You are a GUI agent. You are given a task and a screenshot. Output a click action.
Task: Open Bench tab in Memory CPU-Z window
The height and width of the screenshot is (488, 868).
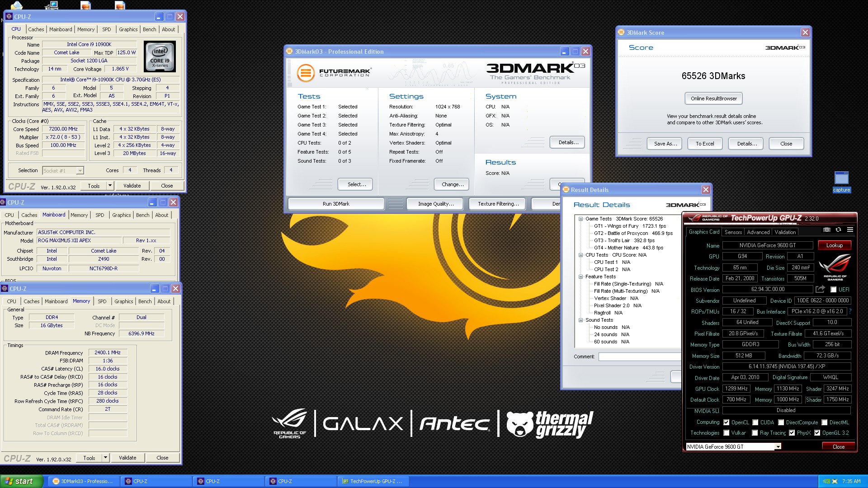[x=145, y=301]
